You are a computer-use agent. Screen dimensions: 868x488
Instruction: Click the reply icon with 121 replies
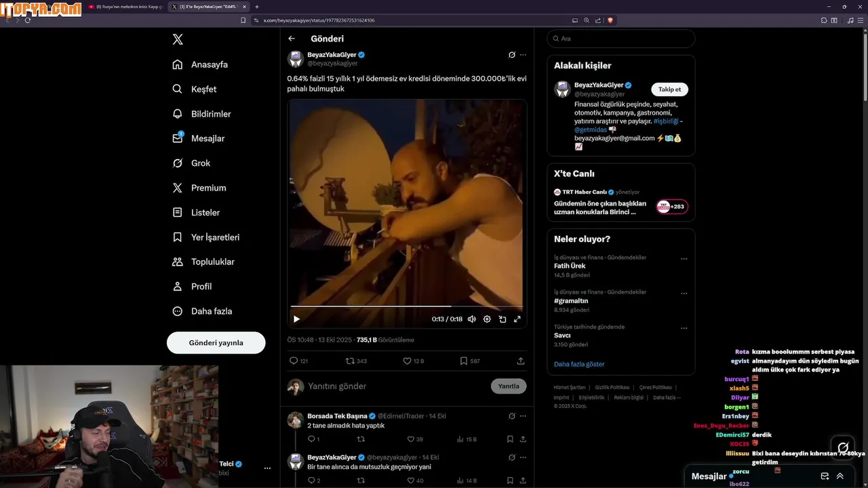click(x=298, y=361)
